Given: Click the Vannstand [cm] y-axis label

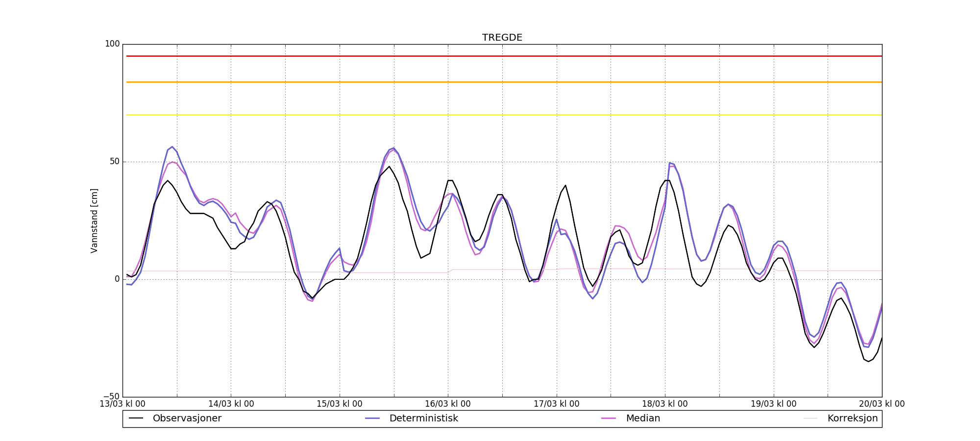Looking at the screenshot, I should point(94,220).
